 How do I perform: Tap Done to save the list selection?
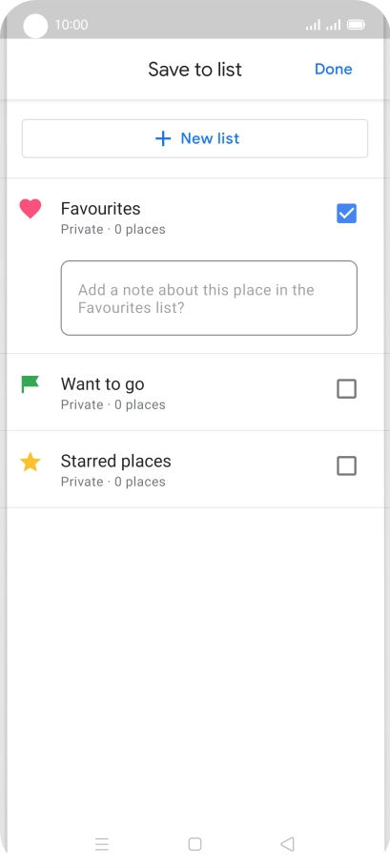point(334,70)
